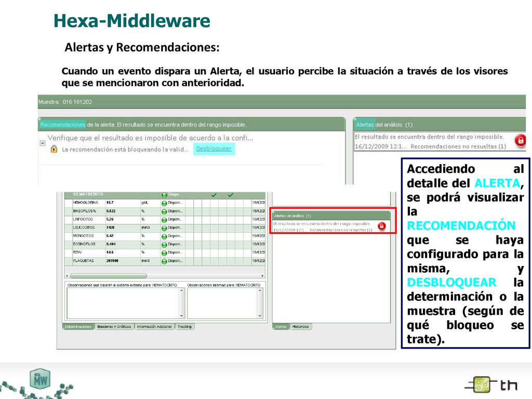Click the green status icon in the HEMATOCRITO header row
The width and height of the screenshot is (532, 399).
(164, 195)
